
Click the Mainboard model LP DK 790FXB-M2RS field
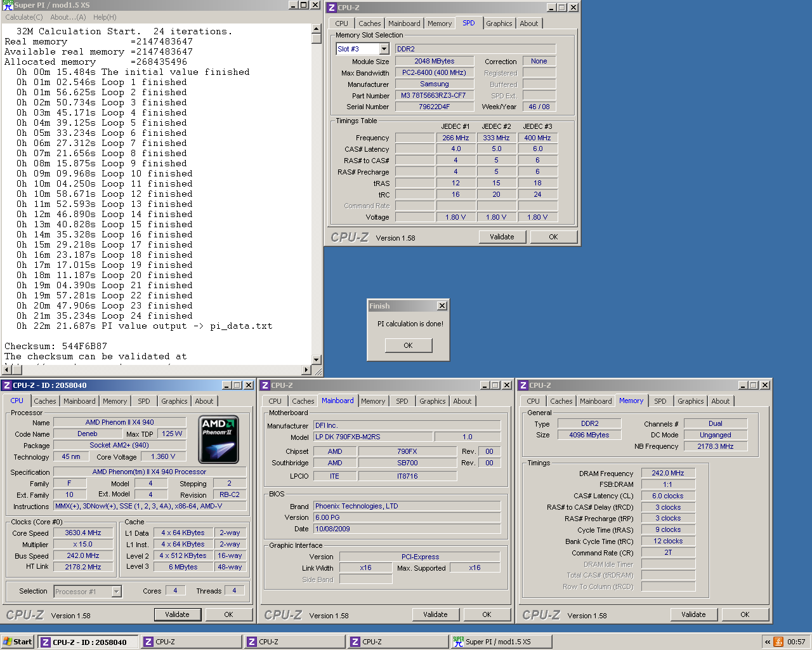(x=373, y=437)
